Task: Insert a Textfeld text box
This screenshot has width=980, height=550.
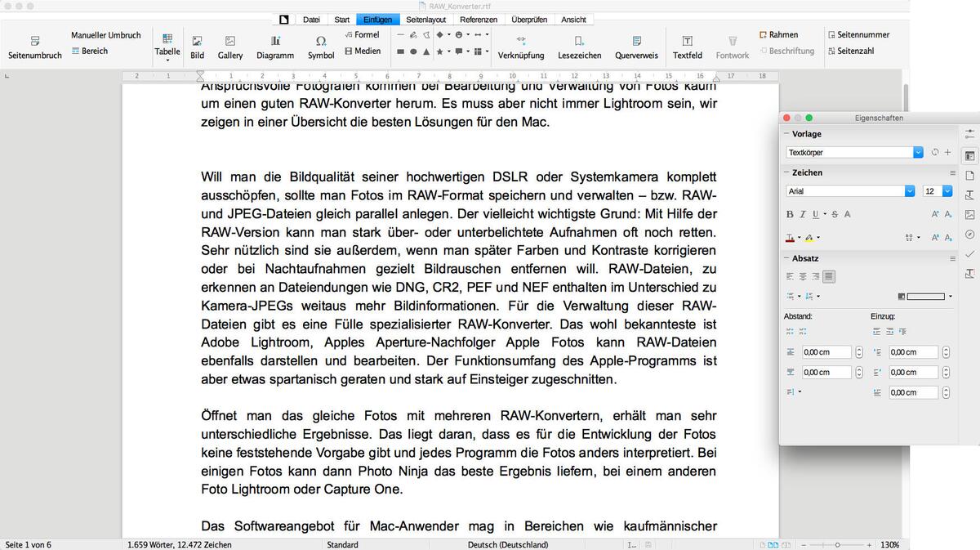Action: click(687, 45)
